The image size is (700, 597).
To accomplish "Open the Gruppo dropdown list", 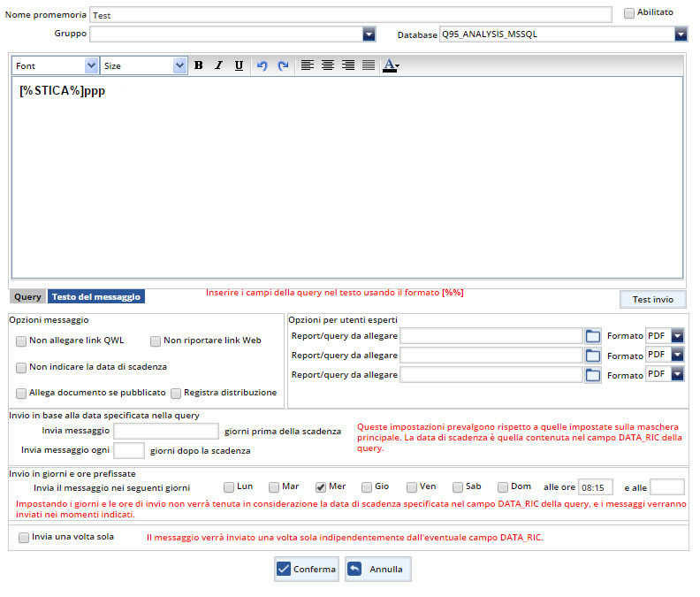I will point(369,34).
